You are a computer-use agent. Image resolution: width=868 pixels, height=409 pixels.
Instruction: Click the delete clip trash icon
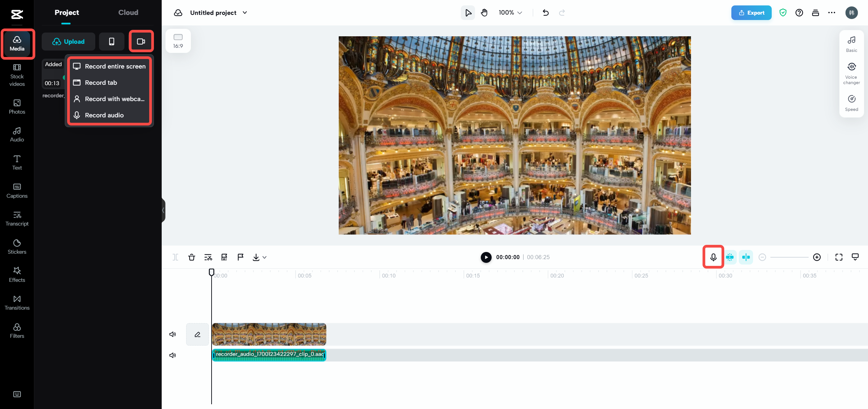tap(192, 257)
